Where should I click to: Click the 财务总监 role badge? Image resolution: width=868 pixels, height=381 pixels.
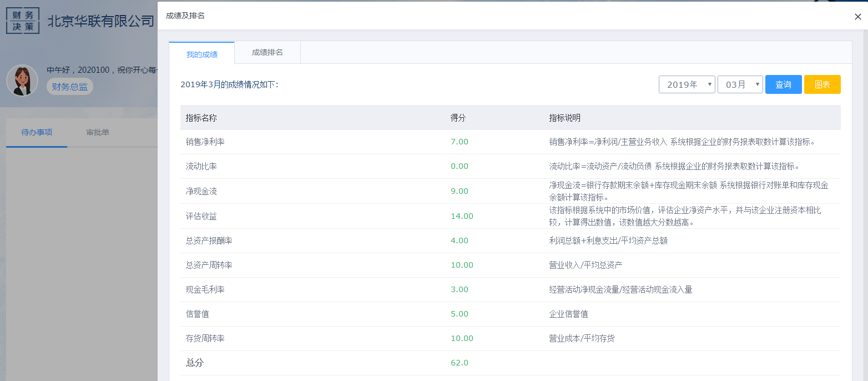tap(70, 87)
